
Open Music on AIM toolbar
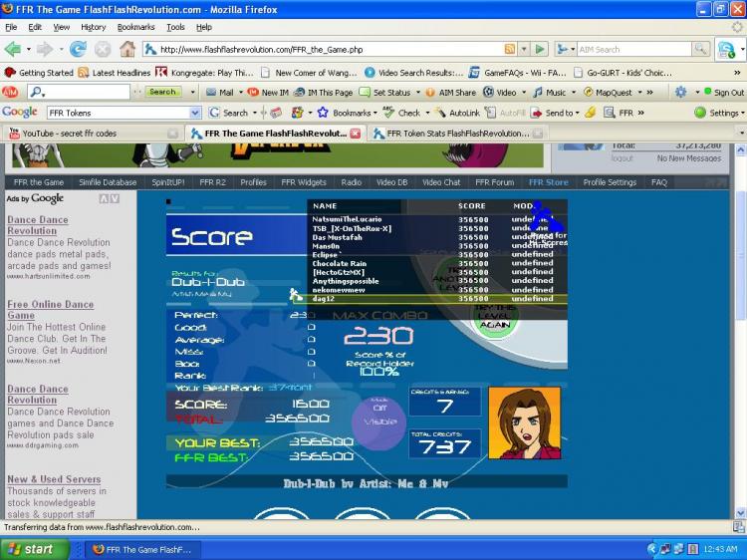pos(549,93)
